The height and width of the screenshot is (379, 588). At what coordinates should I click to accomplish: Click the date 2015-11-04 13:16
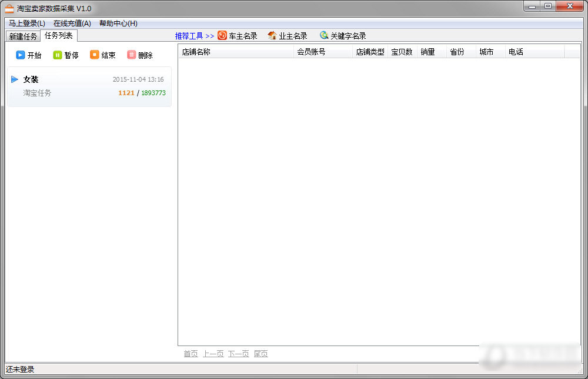click(x=138, y=79)
